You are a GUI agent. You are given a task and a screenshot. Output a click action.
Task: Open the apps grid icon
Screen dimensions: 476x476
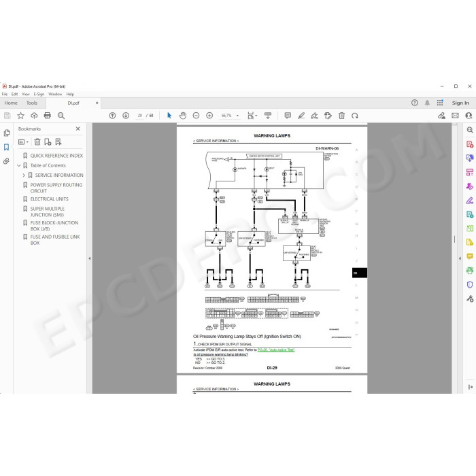(440, 103)
